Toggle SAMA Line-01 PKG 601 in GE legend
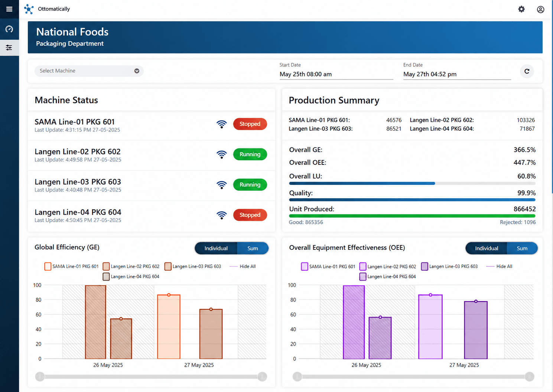This screenshot has height=392, width=553. [x=71, y=267]
